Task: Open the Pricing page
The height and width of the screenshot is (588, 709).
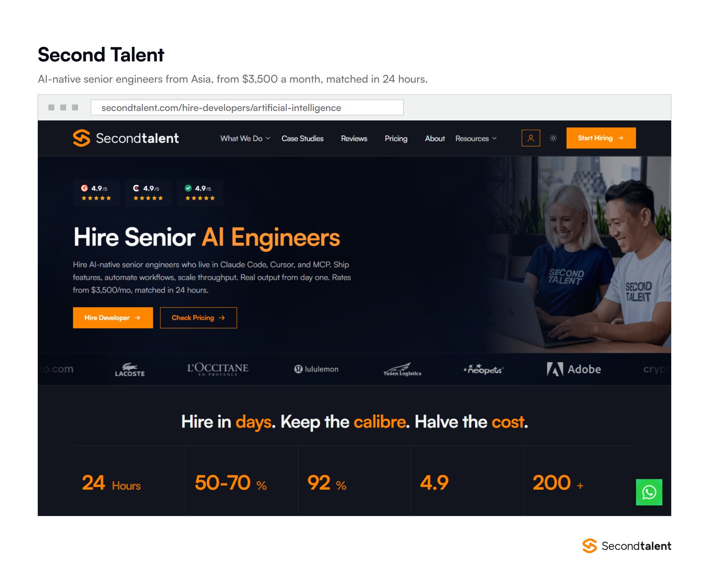Action: (396, 139)
